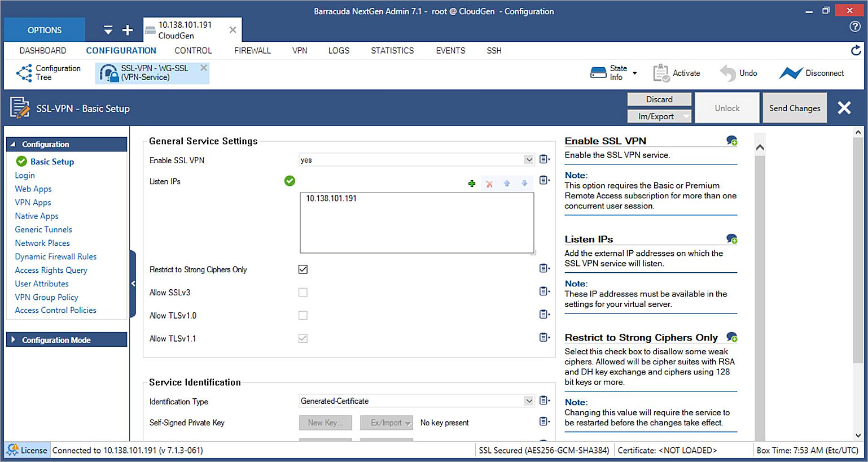The width and height of the screenshot is (868, 462).
Task: Open the Enable SSL VPN dropdown
Action: point(529,160)
